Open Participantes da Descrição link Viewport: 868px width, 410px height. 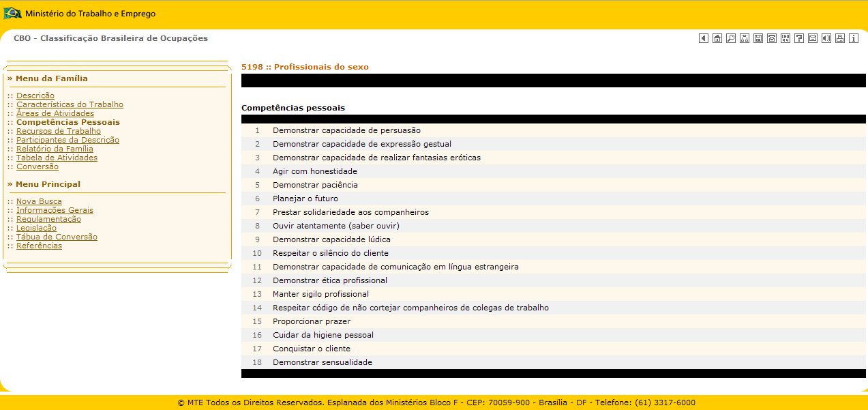68,140
